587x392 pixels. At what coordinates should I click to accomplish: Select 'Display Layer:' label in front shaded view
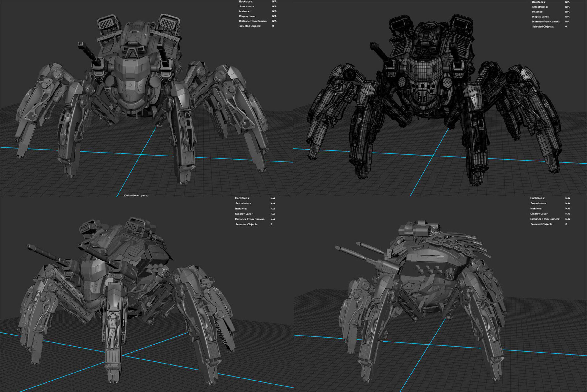click(x=247, y=16)
